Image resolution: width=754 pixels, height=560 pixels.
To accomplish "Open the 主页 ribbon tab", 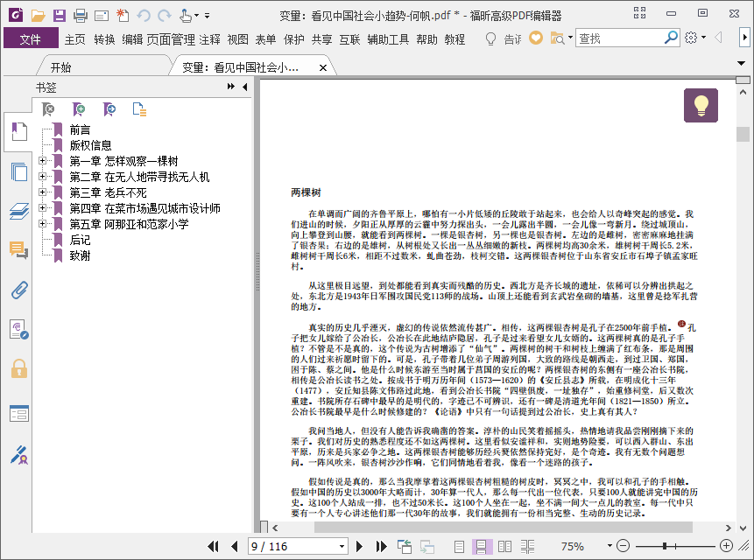I will [75, 39].
